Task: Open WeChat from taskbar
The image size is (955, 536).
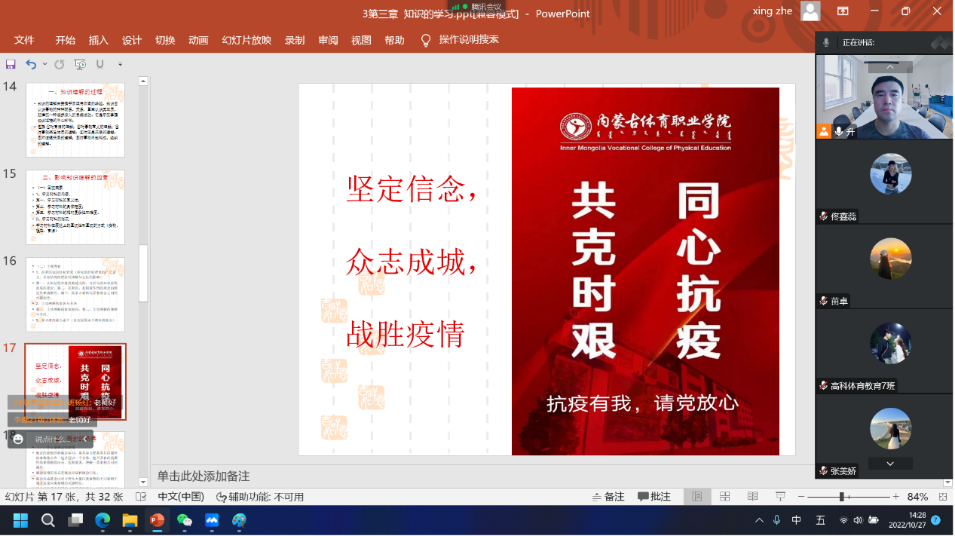Action: (184, 521)
